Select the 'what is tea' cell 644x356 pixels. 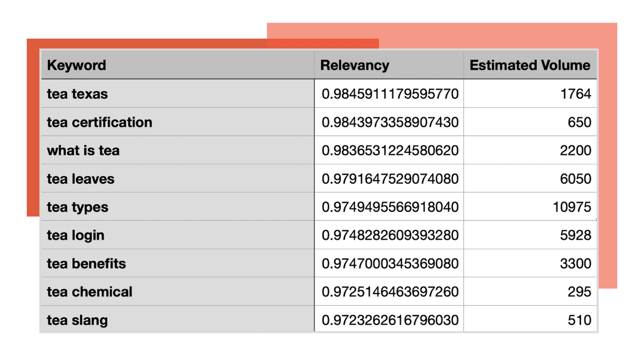pyautogui.click(x=83, y=150)
